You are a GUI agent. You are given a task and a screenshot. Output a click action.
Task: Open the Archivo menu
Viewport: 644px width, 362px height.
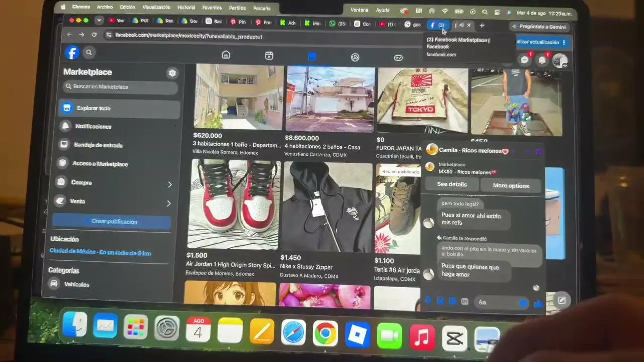pyautogui.click(x=105, y=7)
